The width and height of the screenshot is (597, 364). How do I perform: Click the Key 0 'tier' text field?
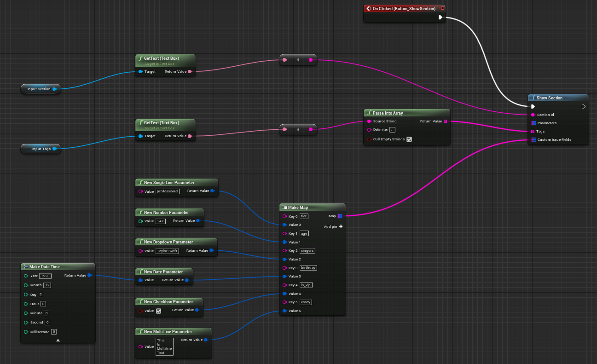pos(304,216)
